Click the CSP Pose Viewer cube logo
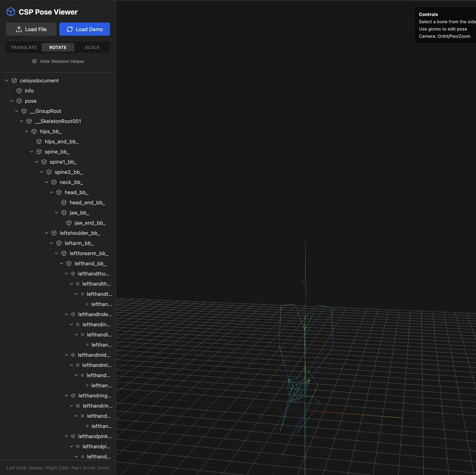This screenshot has width=476, height=475. (x=11, y=12)
